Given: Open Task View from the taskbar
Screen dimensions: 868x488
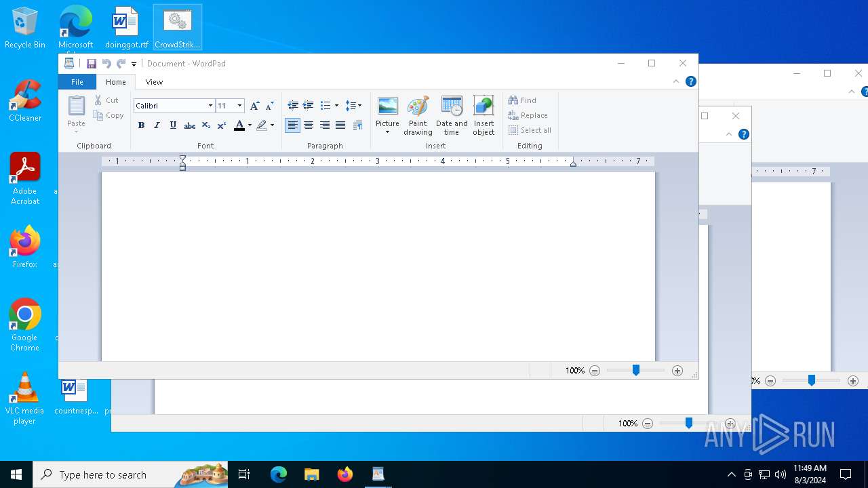Looking at the screenshot, I should [245, 474].
